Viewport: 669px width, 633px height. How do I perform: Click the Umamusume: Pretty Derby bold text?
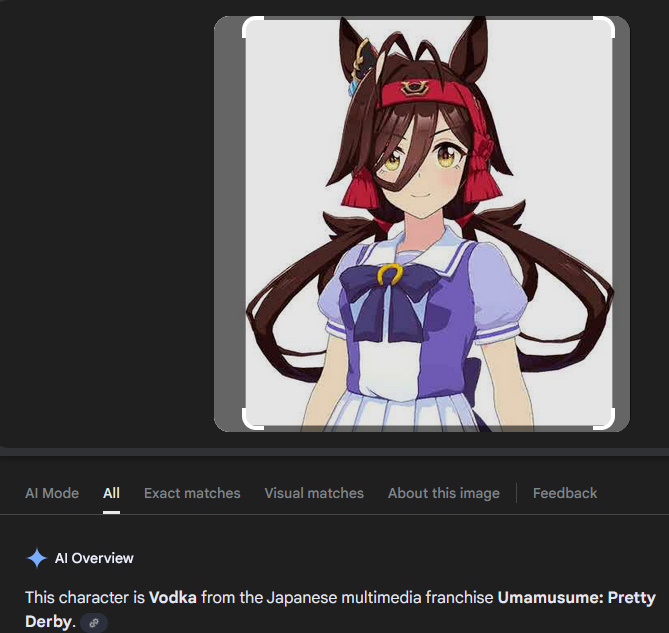point(340,610)
